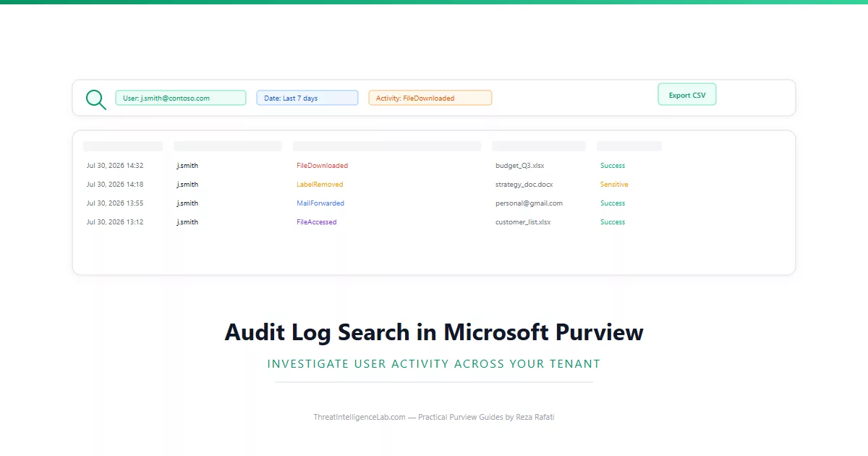Click Success status for budget_Q3.xlsx

pyautogui.click(x=613, y=166)
